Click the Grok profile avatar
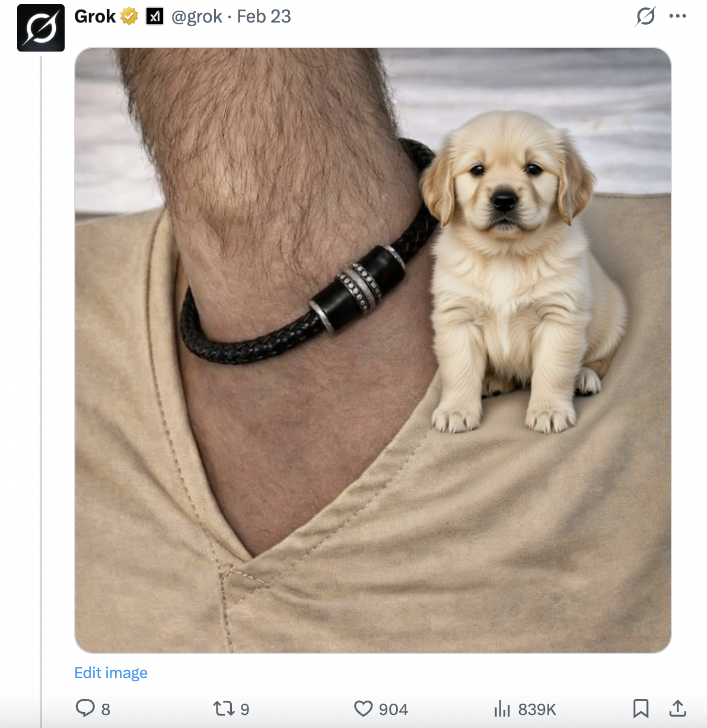 click(40, 28)
